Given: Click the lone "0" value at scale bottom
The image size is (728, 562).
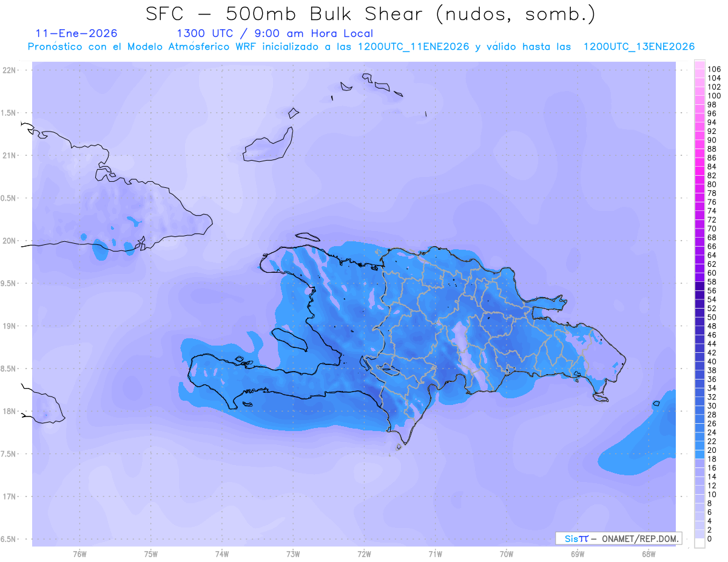Looking at the screenshot, I should pyautogui.click(x=710, y=539).
